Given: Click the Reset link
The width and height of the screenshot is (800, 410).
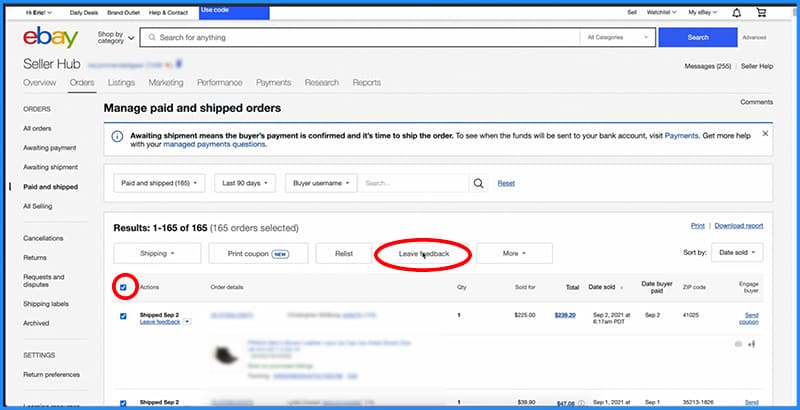Looking at the screenshot, I should click(x=506, y=183).
